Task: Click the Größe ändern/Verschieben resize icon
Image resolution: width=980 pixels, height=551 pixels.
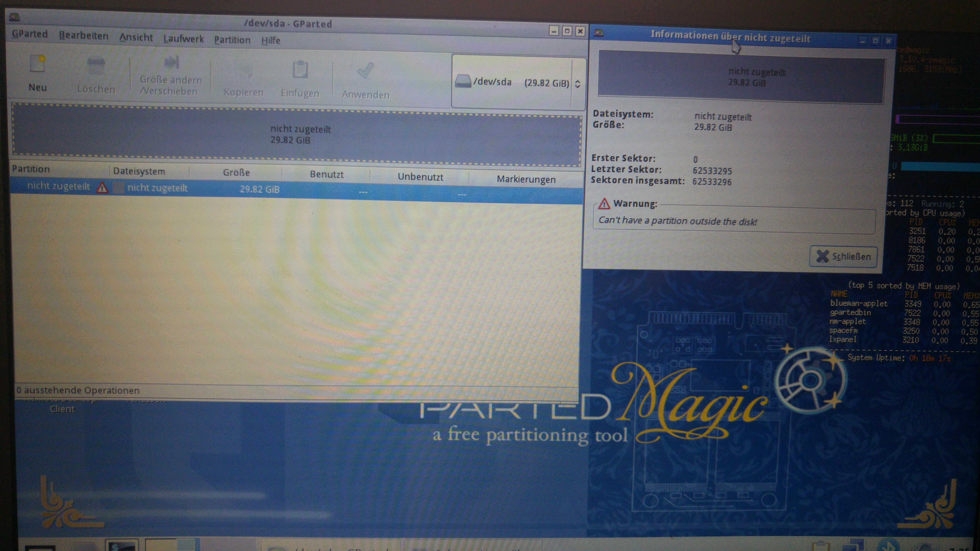Action: click(x=172, y=63)
